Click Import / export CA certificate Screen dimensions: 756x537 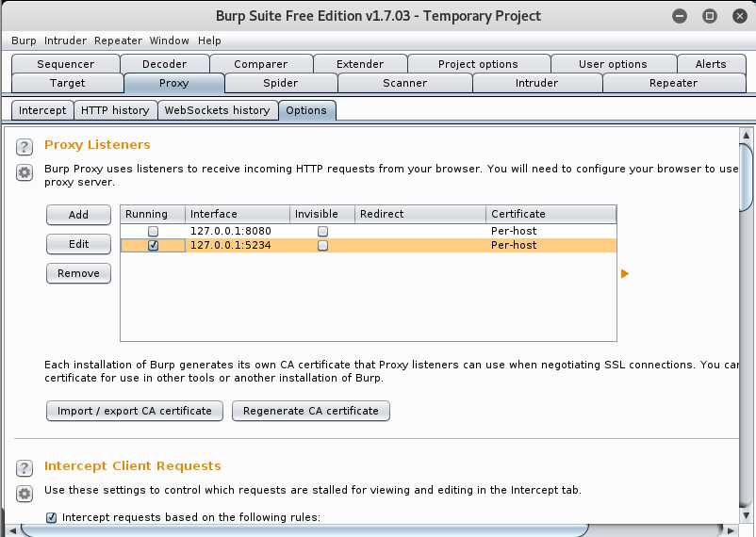tap(135, 411)
